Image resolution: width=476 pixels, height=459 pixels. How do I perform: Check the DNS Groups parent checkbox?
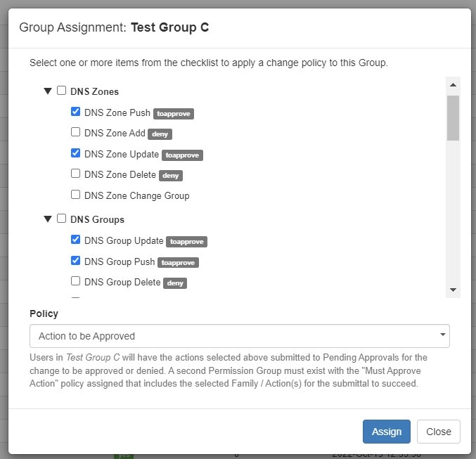tap(62, 219)
